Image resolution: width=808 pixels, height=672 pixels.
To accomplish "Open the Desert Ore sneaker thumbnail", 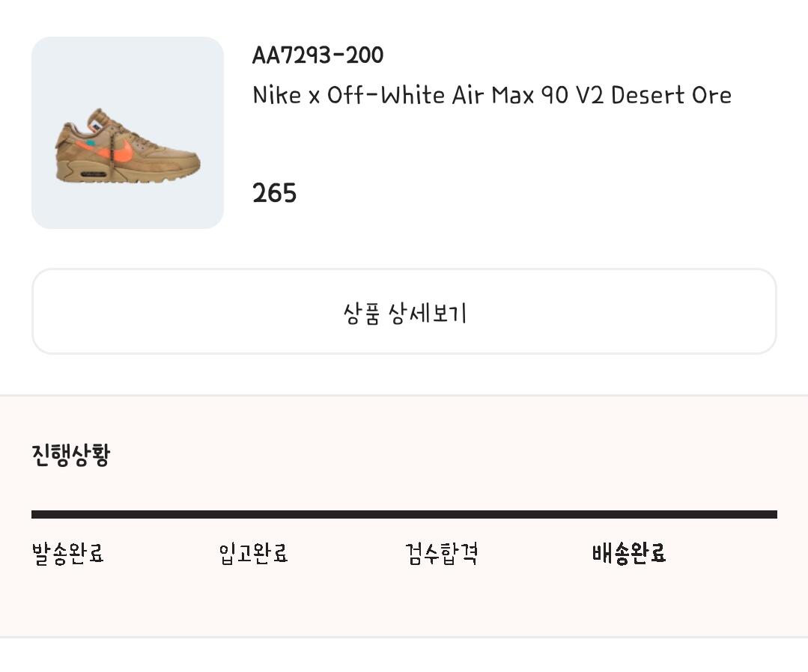I will pyautogui.click(x=127, y=132).
